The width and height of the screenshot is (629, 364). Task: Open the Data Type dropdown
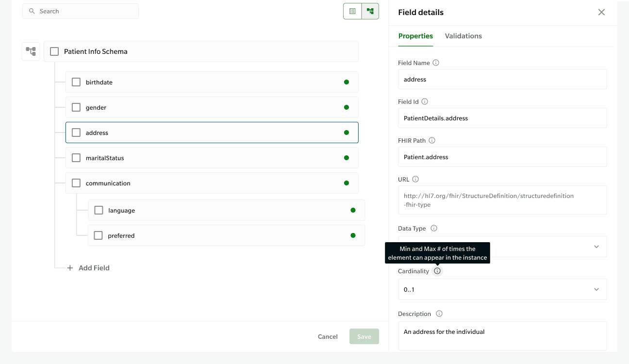click(502, 247)
